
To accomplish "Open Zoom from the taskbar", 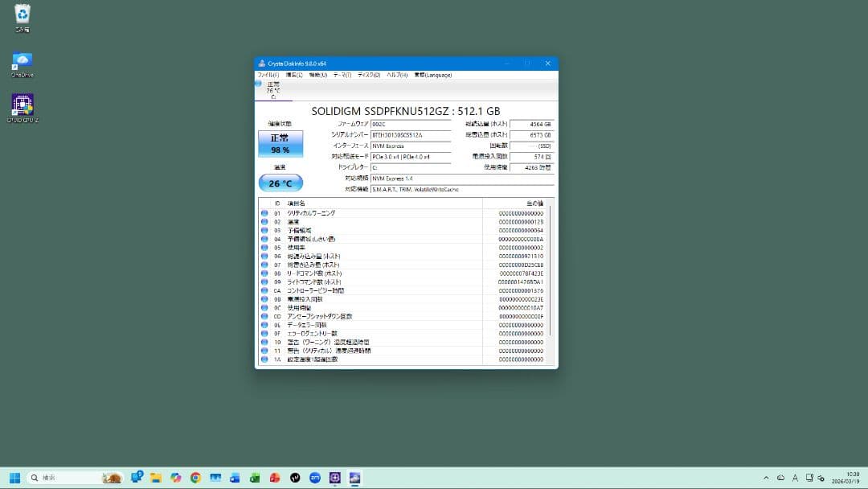I will click(315, 478).
